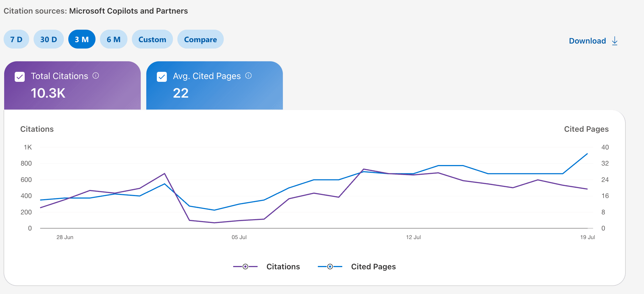Click the Citations legend label
Viewport: 644px width, 294px height.
point(283,267)
